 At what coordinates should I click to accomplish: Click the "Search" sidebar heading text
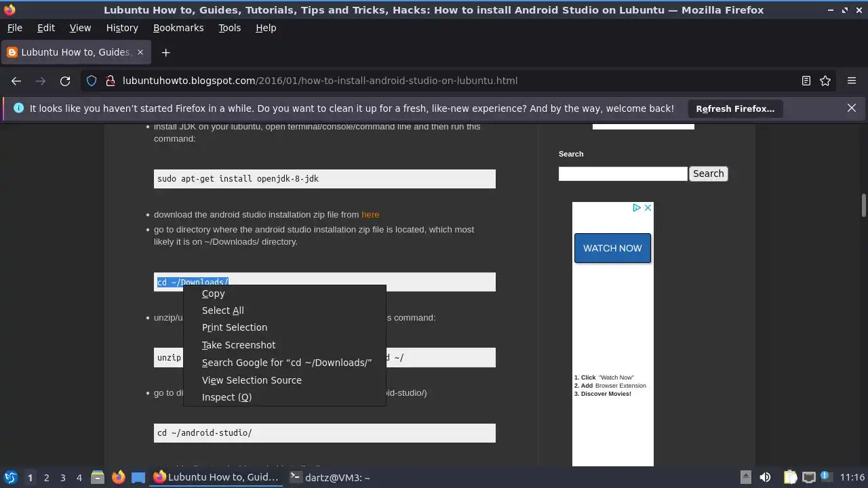point(571,154)
